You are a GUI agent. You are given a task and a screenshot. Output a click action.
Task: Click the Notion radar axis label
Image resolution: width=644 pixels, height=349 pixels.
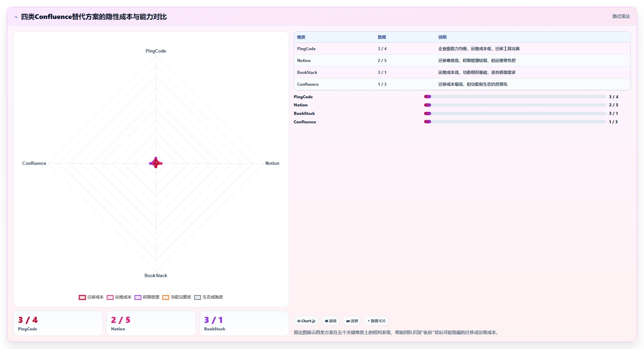[x=272, y=163]
